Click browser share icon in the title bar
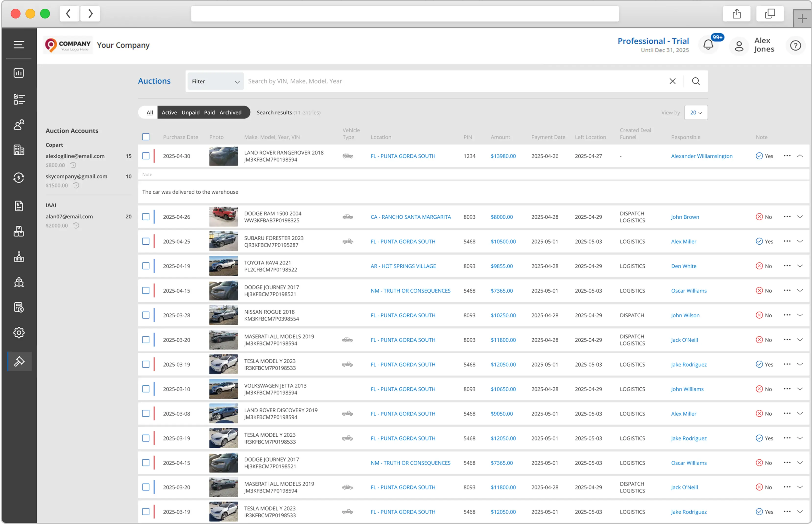This screenshot has width=812, height=524. [737, 14]
